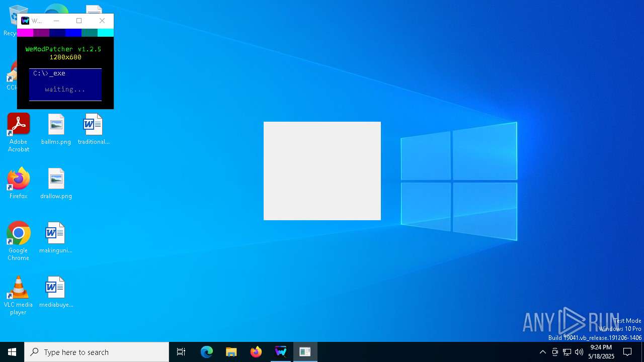Open the Firefox desktop shortcut
Viewport: 644px width, 362px height.
pyautogui.click(x=19, y=184)
